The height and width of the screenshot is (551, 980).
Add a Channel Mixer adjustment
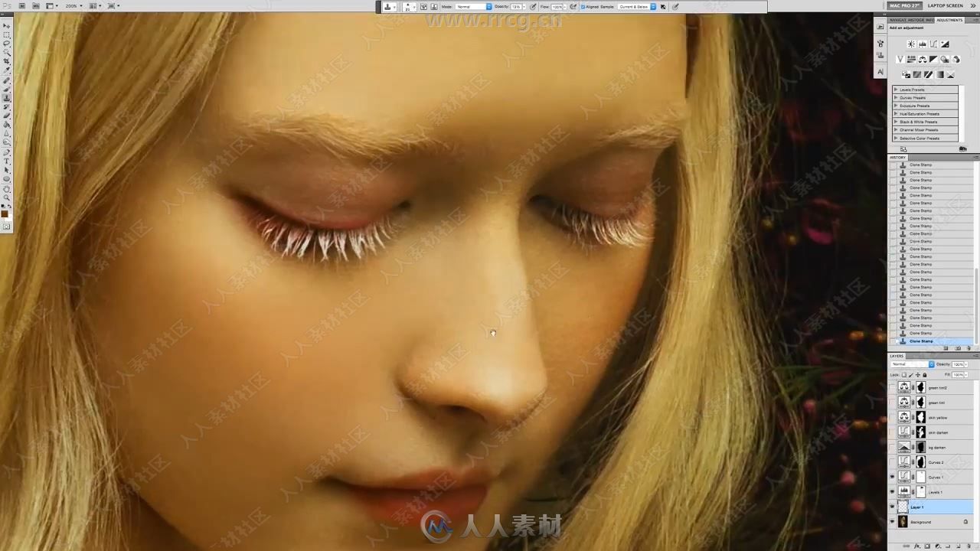click(955, 60)
